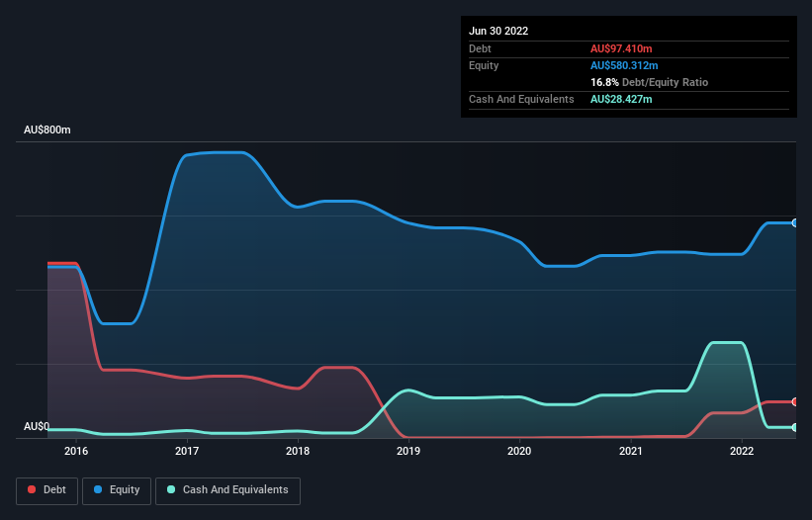Toggle the Debt series legend button
812x520 pixels.
point(47,490)
